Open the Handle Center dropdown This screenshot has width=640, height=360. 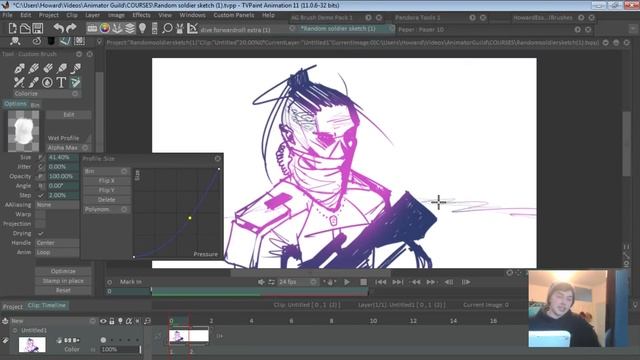57,243
